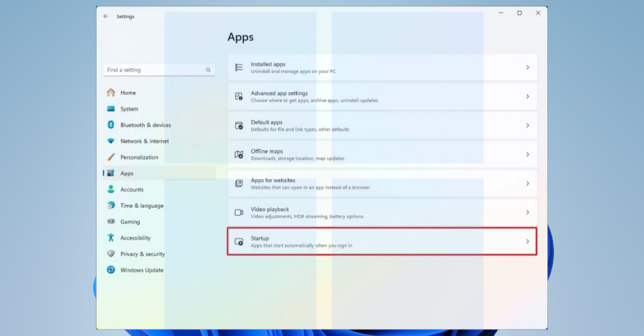The height and width of the screenshot is (336, 644).
Task: Open Accounts label in sidebar
Action: pyautogui.click(x=132, y=190)
